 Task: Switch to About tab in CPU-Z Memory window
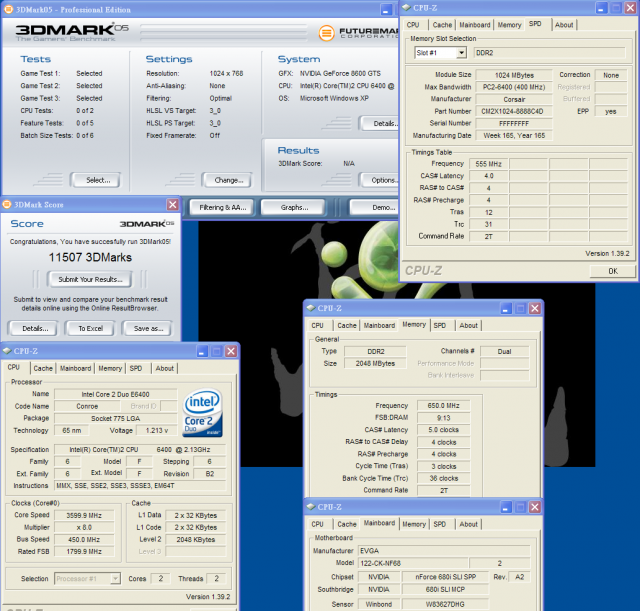click(x=468, y=326)
